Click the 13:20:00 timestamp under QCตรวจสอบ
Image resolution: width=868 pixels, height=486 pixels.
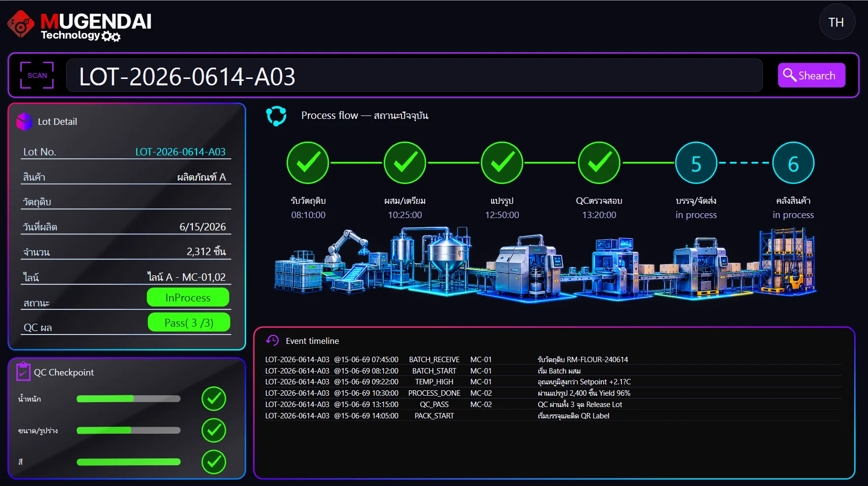point(599,215)
